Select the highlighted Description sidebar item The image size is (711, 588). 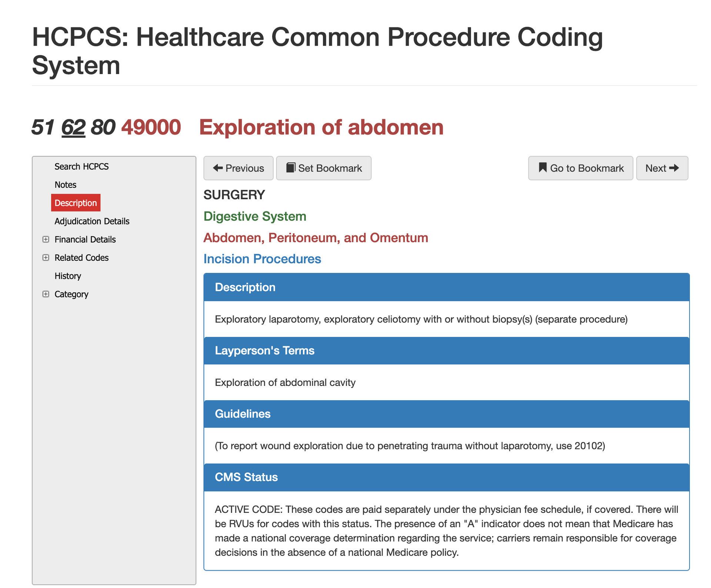[x=76, y=203]
